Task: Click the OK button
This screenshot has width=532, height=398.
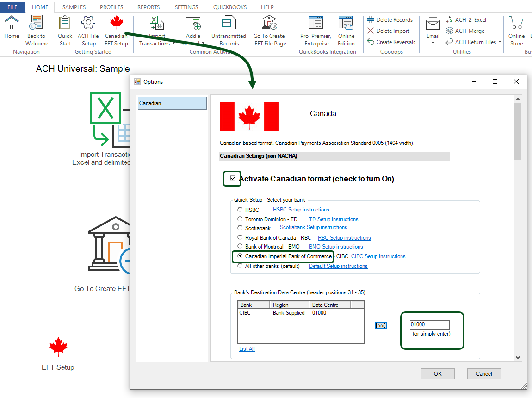Action: click(437, 374)
